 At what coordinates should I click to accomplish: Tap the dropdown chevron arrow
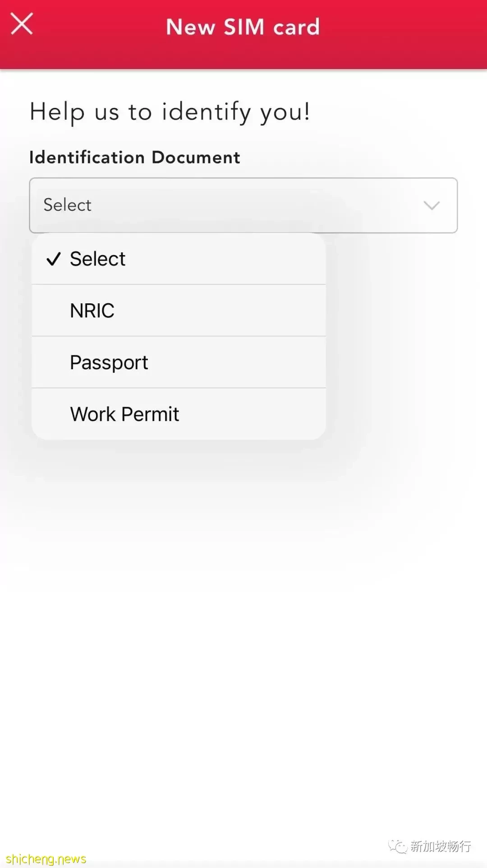point(432,206)
